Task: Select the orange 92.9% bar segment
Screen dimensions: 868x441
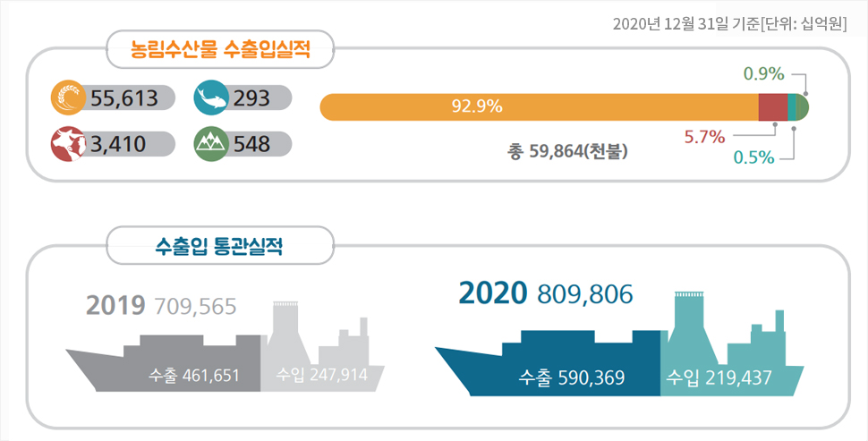Action: (540, 106)
